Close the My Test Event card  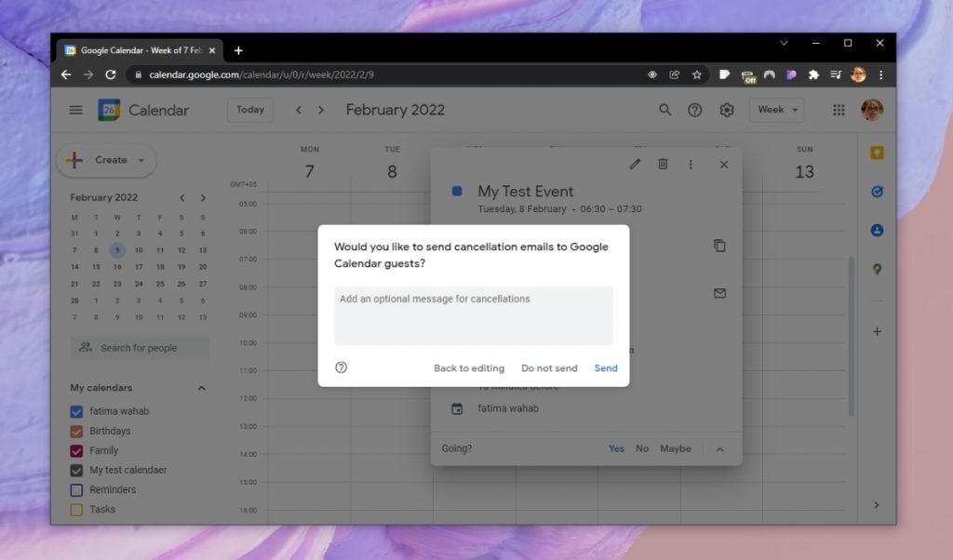point(723,165)
